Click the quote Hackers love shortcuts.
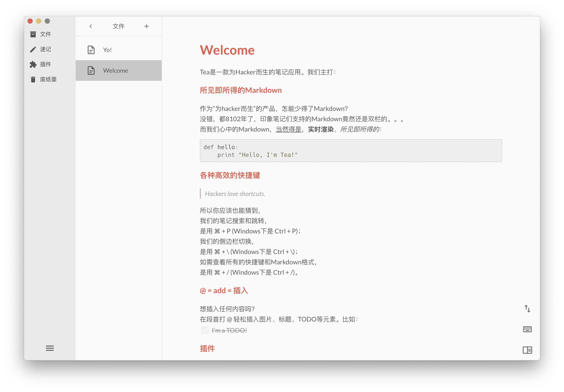 coord(235,194)
